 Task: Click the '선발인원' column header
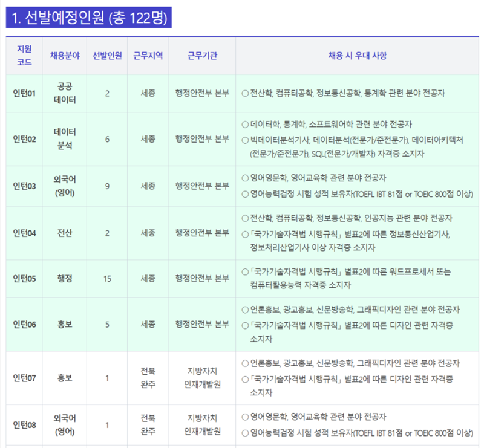click(x=107, y=56)
